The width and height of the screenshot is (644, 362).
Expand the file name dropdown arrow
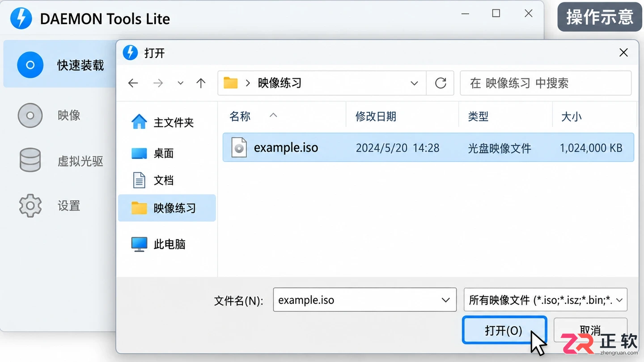pyautogui.click(x=445, y=300)
